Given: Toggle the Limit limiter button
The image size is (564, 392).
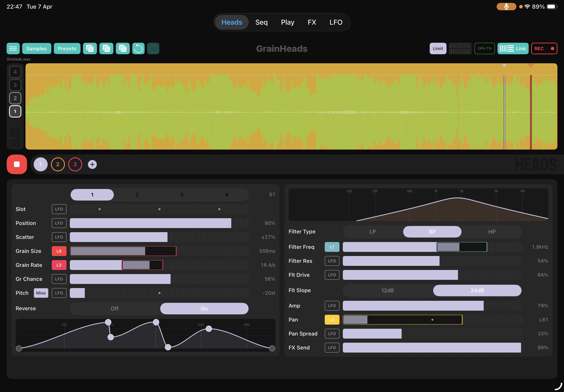Looking at the screenshot, I should 438,49.
